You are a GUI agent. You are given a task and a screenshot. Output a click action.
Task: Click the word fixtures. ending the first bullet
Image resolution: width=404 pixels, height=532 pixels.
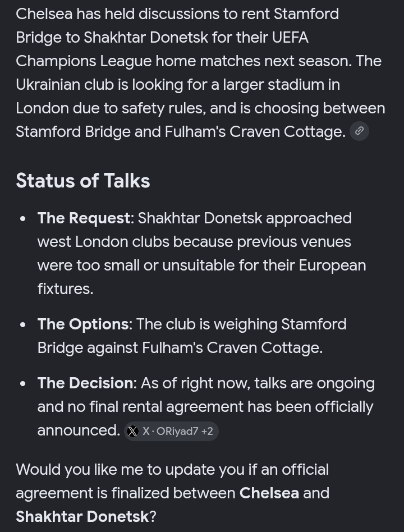65,289
